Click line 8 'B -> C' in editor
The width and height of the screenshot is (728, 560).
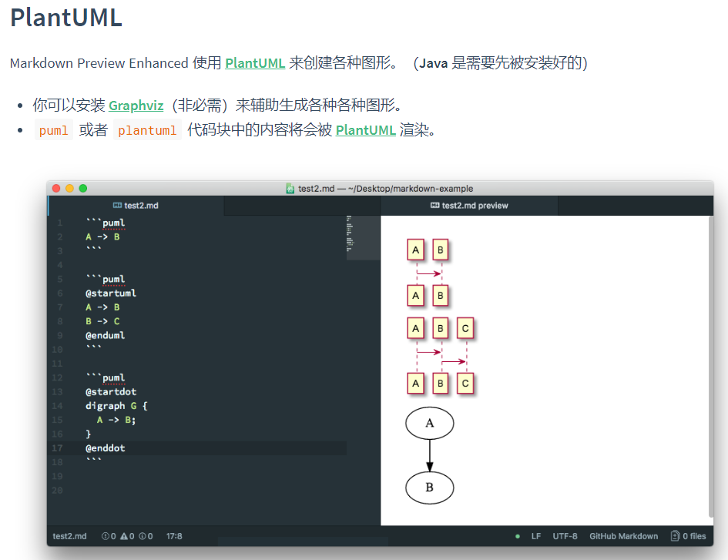102,321
